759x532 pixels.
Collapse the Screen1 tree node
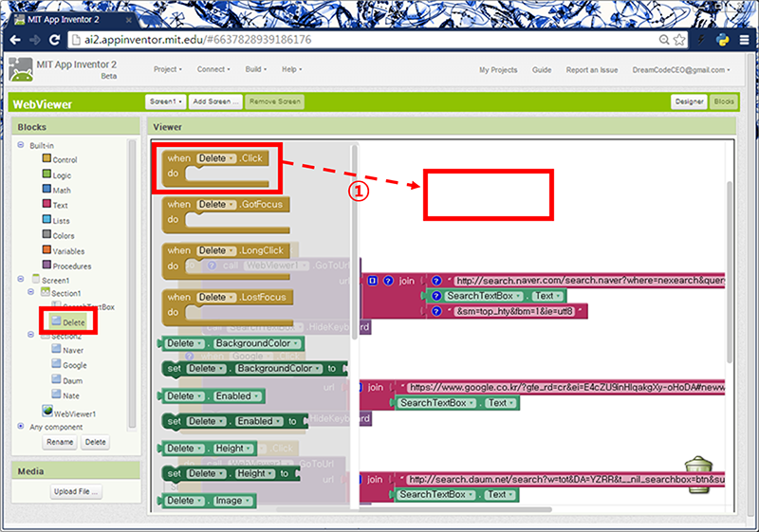tap(20, 279)
